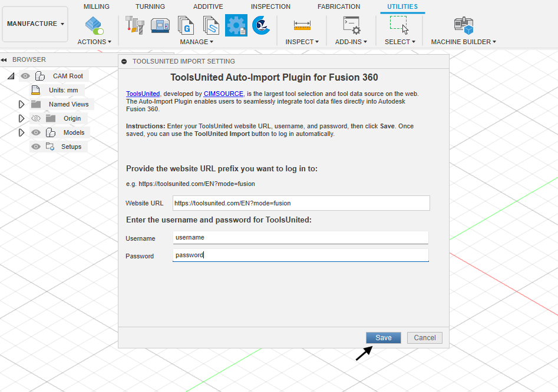This screenshot has height=392, width=558.
Task: Click the ToolsUnited import setting gear icon
Action: [x=236, y=25]
